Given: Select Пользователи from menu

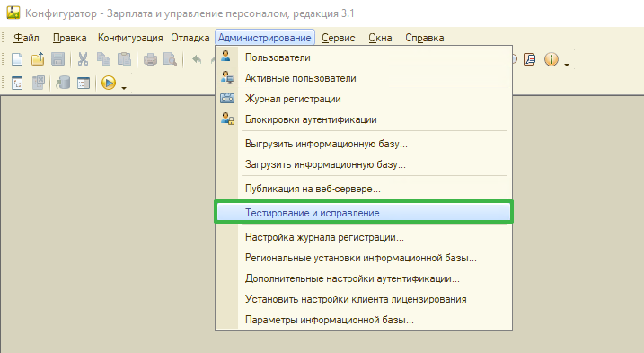Looking at the screenshot, I should [364, 57].
